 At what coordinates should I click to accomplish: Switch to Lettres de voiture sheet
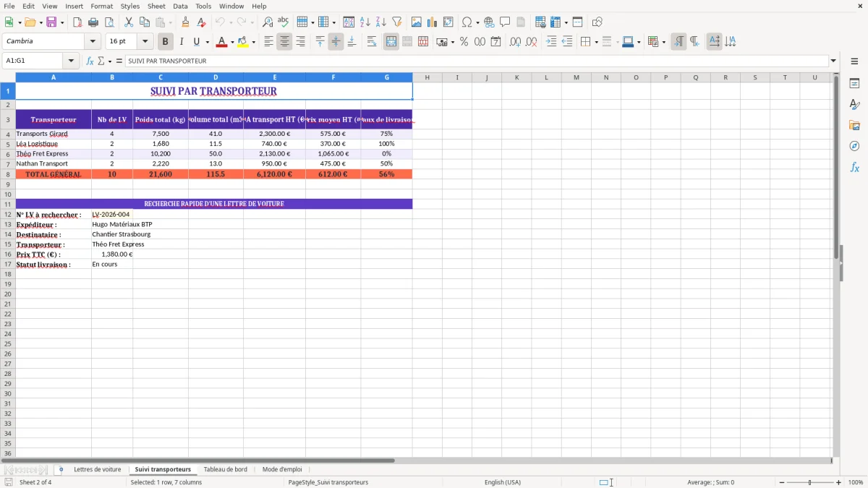[98, 470]
